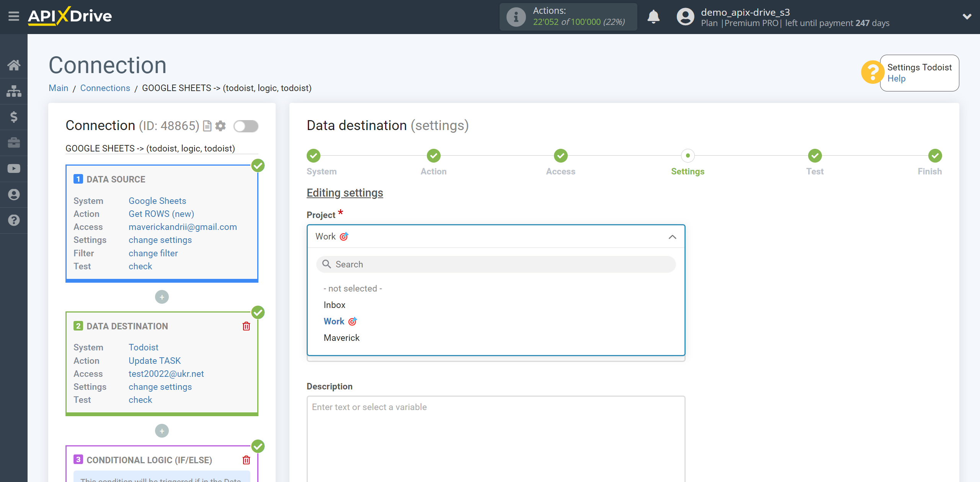Add step below Data Source block
The height and width of the screenshot is (482, 980).
coord(162,297)
